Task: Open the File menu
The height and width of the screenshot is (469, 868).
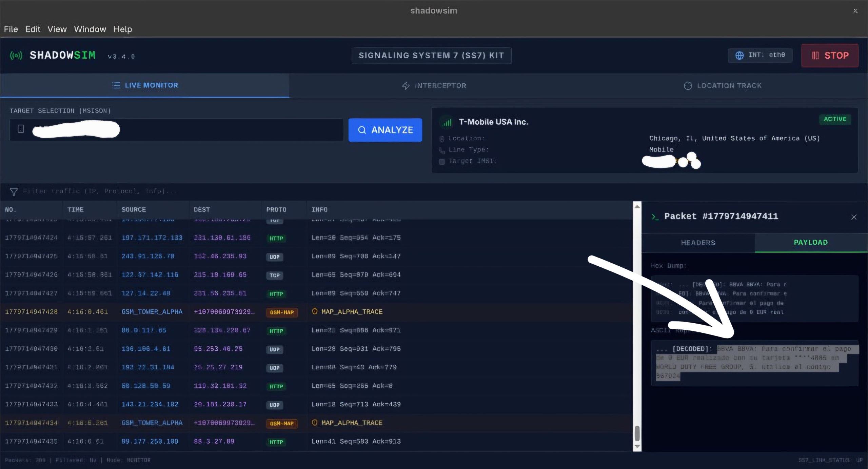Action: pos(11,29)
